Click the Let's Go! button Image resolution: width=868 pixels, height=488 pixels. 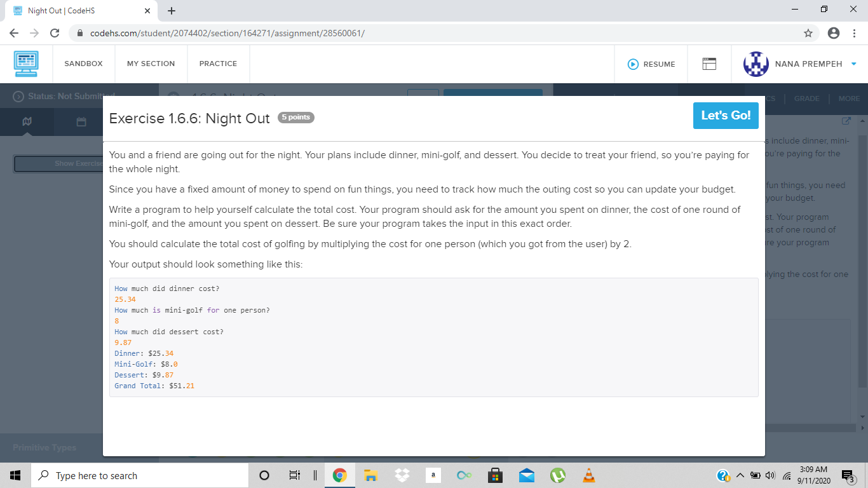point(726,116)
